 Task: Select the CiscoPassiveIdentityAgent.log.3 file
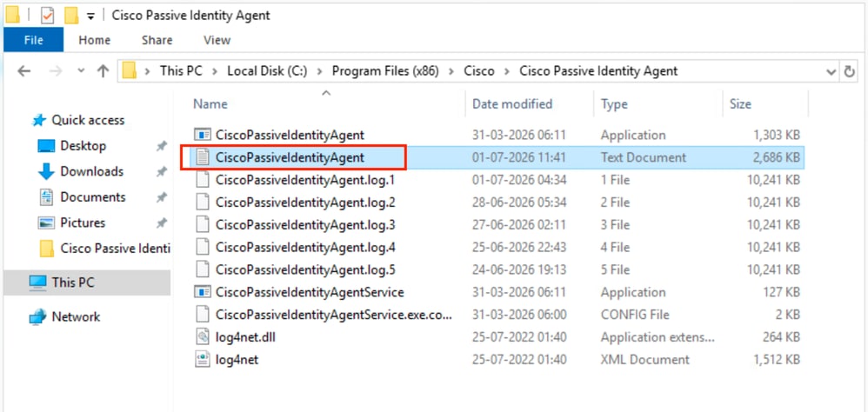click(305, 225)
